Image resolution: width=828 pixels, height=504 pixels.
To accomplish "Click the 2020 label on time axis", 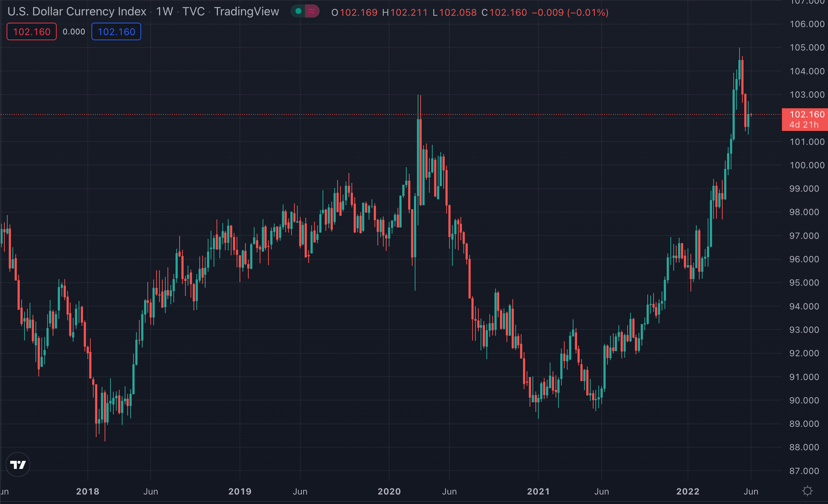I will 389,491.
